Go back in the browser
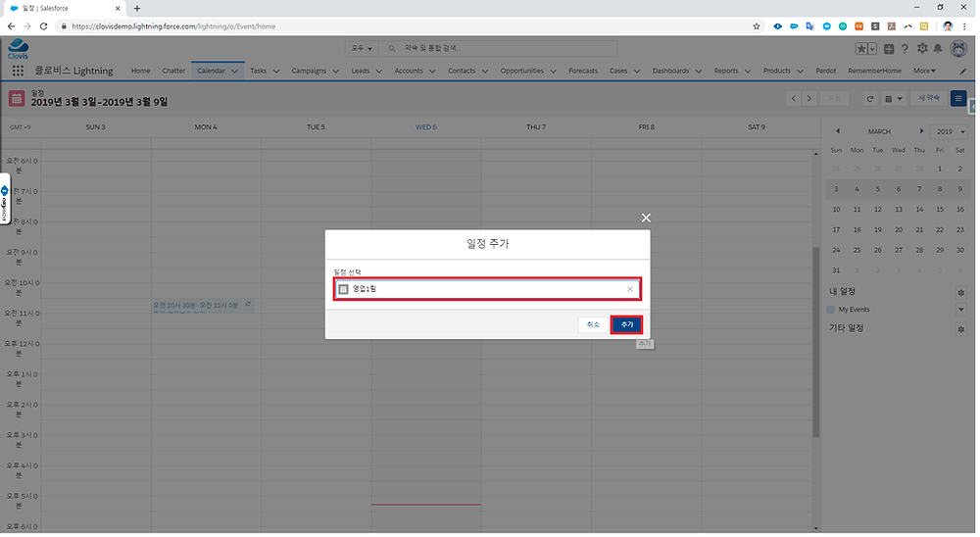980x537 pixels. (11, 26)
